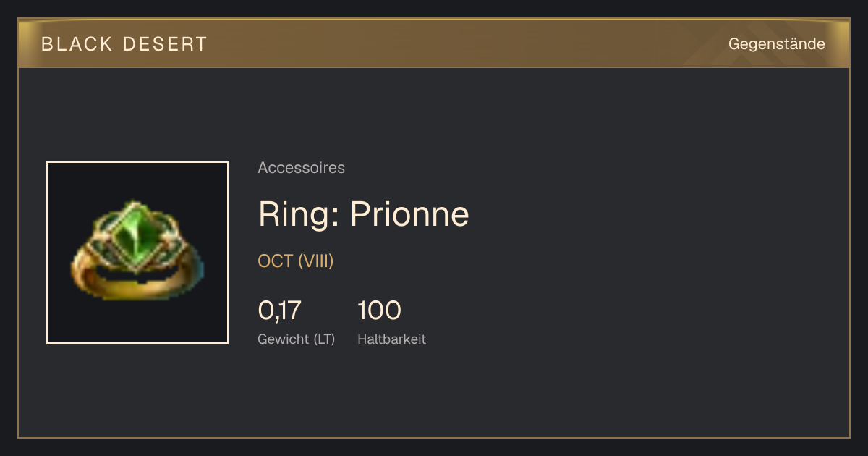Click the Gewicht label
The height and width of the screenshot is (456, 868).
283,339
